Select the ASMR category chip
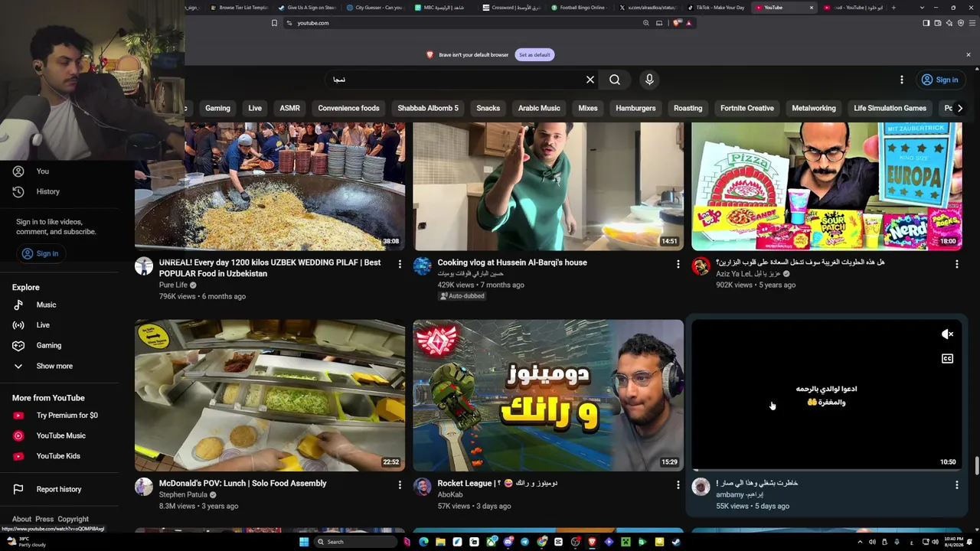The image size is (980, 551). click(x=289, y=108)
